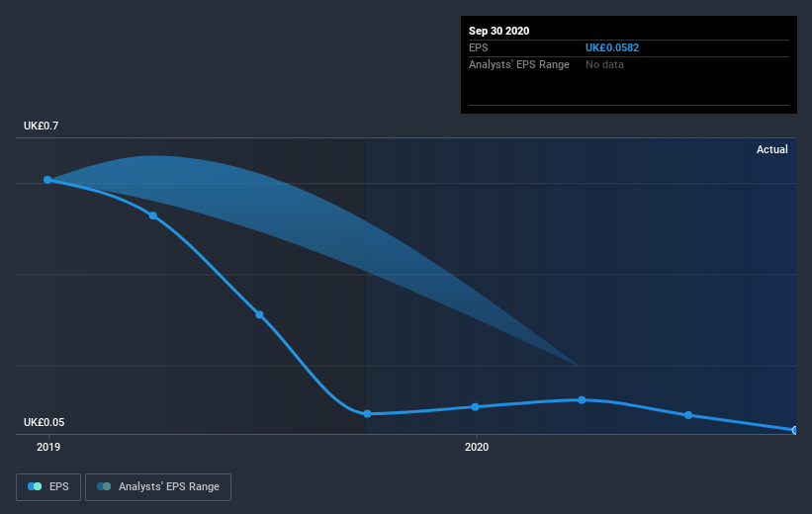Click the 2019 x-axis label

click(x=48, y=447)
